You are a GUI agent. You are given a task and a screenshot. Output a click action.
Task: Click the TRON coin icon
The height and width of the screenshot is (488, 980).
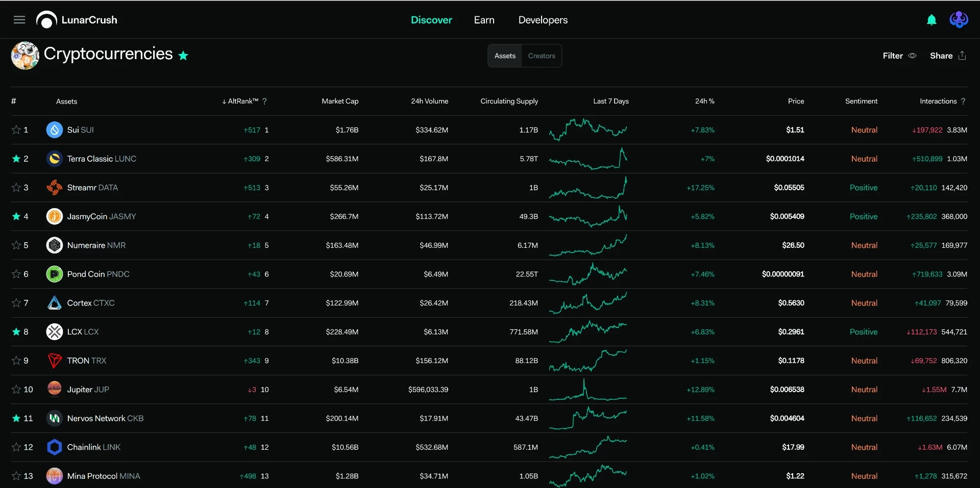(x=55, y=361)
